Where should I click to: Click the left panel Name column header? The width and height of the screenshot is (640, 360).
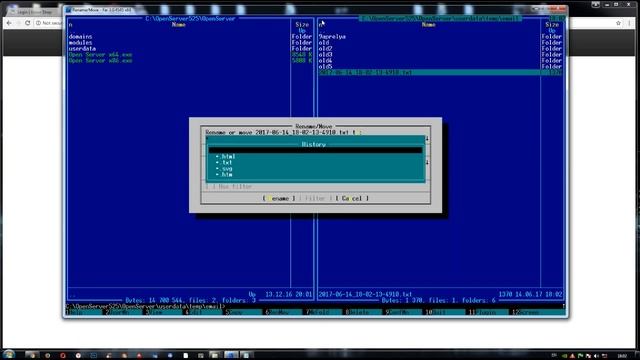[178, 24]
